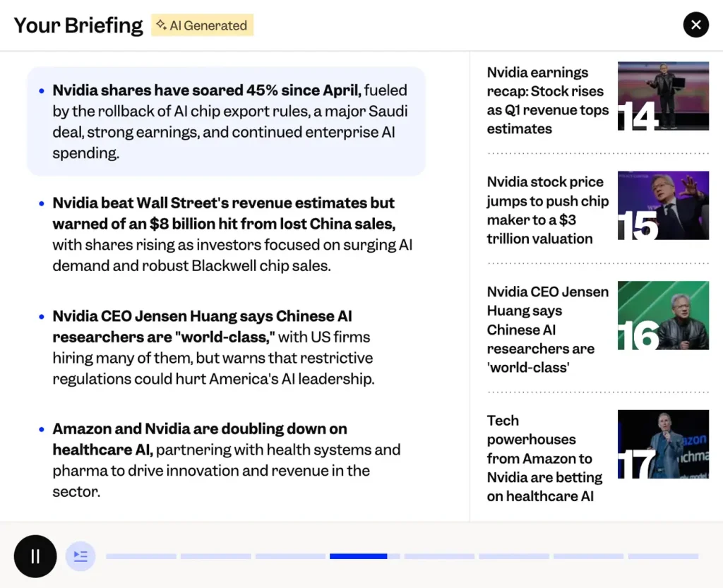Open 'Chinese AI researchers are world-class' headline
This screenshot has width=723, height=588.
click(547, 330)
